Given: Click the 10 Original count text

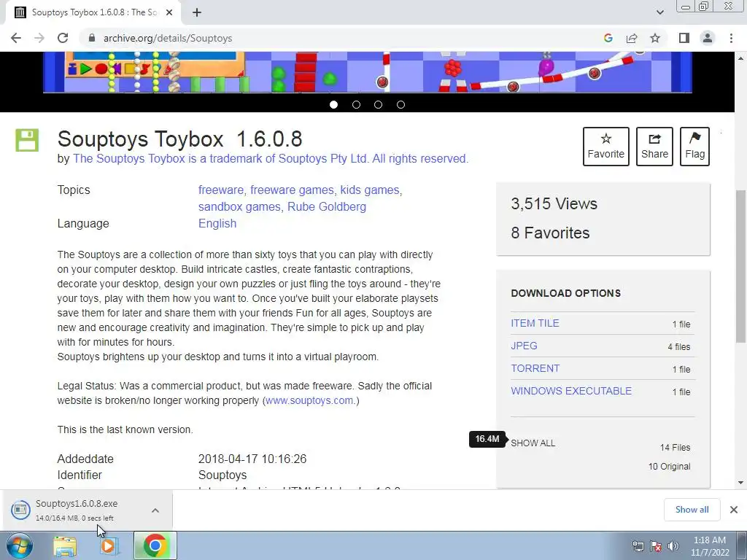Looking at the screenshot, I should point(669,467).
